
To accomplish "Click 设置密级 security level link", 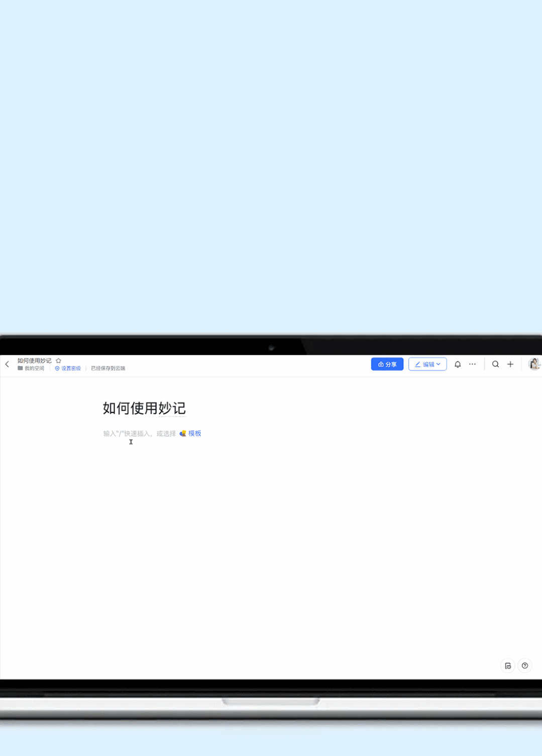I will click(68, 368).
